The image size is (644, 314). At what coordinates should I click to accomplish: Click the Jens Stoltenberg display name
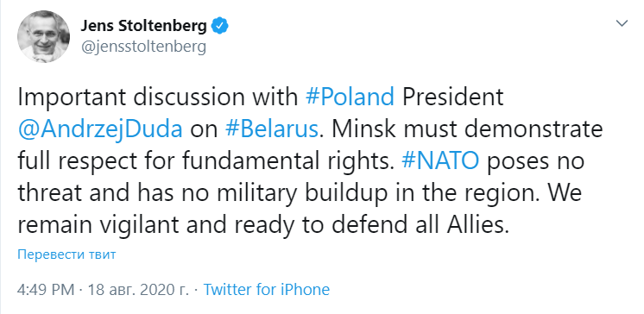[x=144, y=26]
